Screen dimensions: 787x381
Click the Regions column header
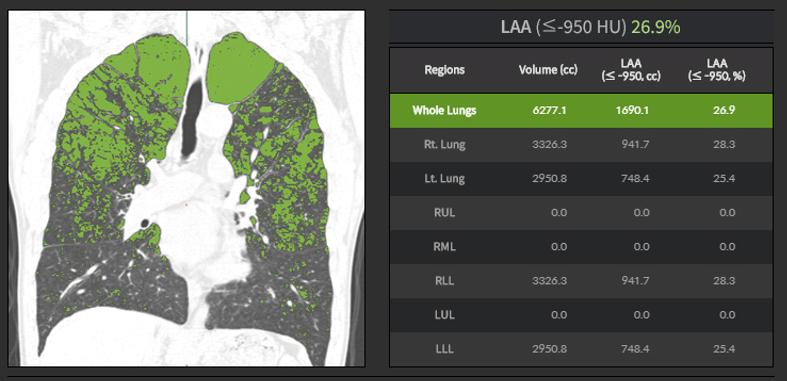point(444,70)
